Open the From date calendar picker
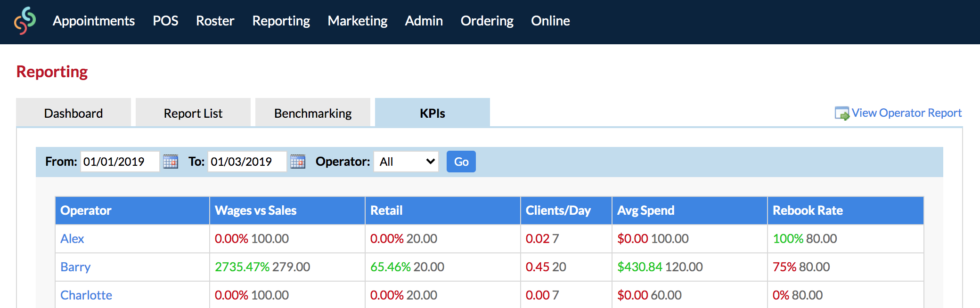Viewport: 980px width, 308px height. click(171, 162)
